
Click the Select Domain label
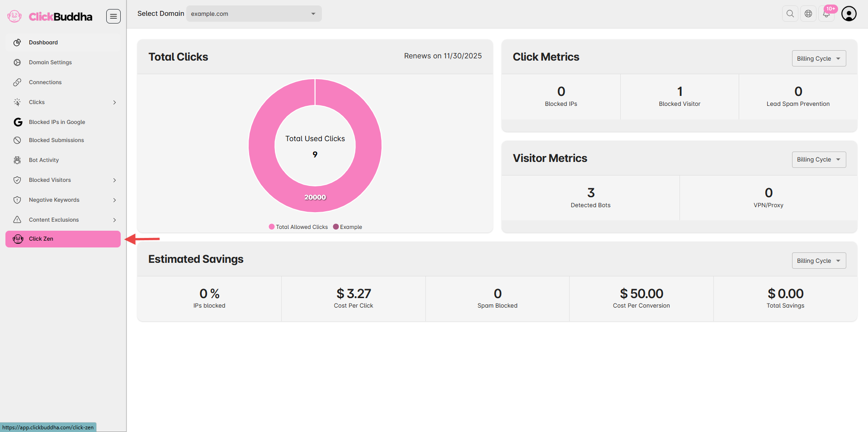(160, 14)
